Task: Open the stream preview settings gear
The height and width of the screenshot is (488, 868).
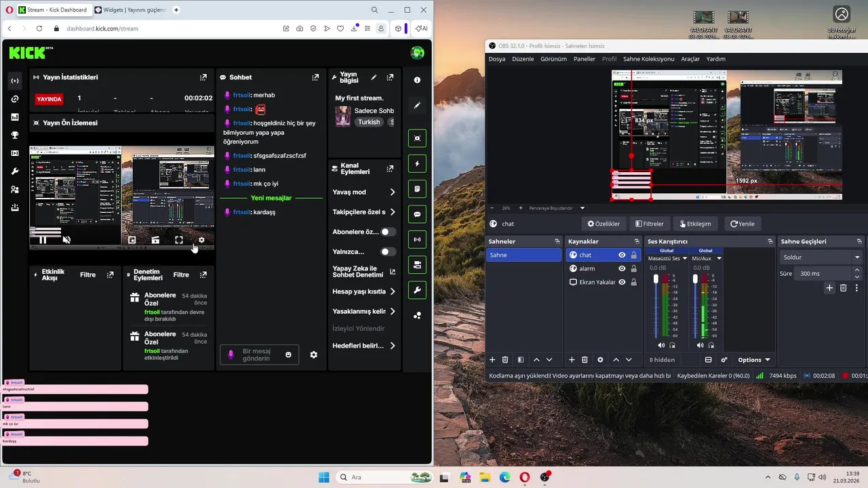Action: [201, 240]
